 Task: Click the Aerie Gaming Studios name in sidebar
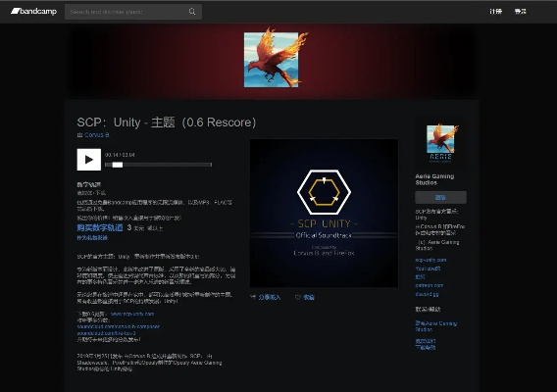[x=434, y=179]
